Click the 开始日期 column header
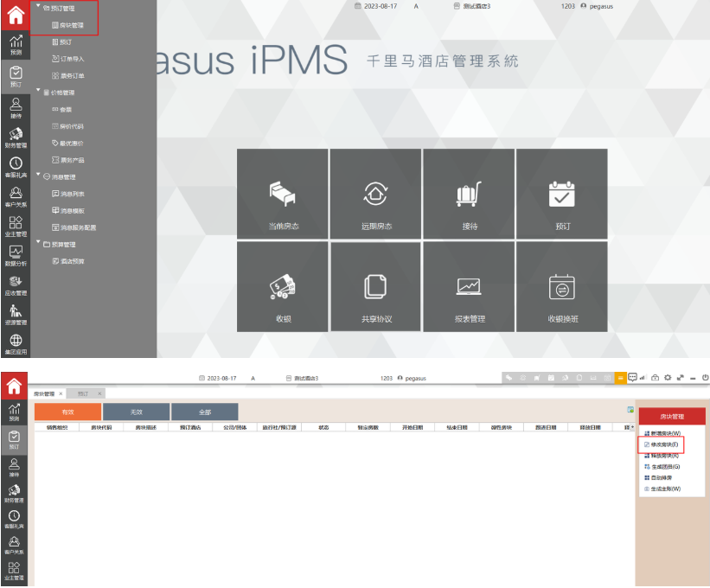The width and height of the screenshot is (710, 588). coord(413,427)
